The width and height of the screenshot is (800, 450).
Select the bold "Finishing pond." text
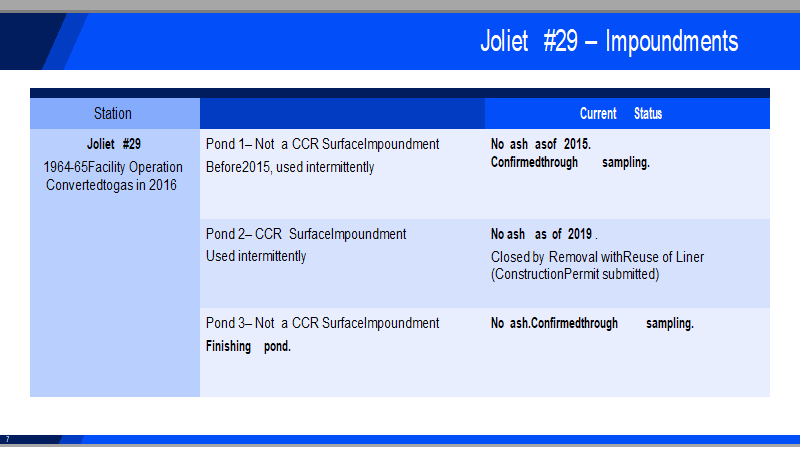click(x=248, y=346)
